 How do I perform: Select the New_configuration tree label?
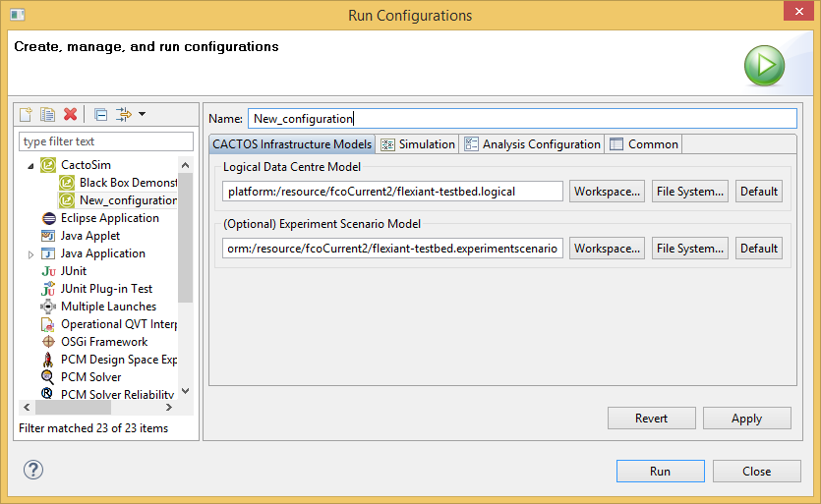pos(128,200)
